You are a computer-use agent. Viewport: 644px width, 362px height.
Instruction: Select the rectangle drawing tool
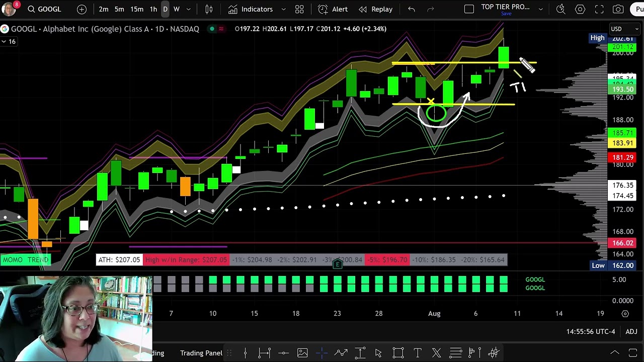[x=398, y=353]
